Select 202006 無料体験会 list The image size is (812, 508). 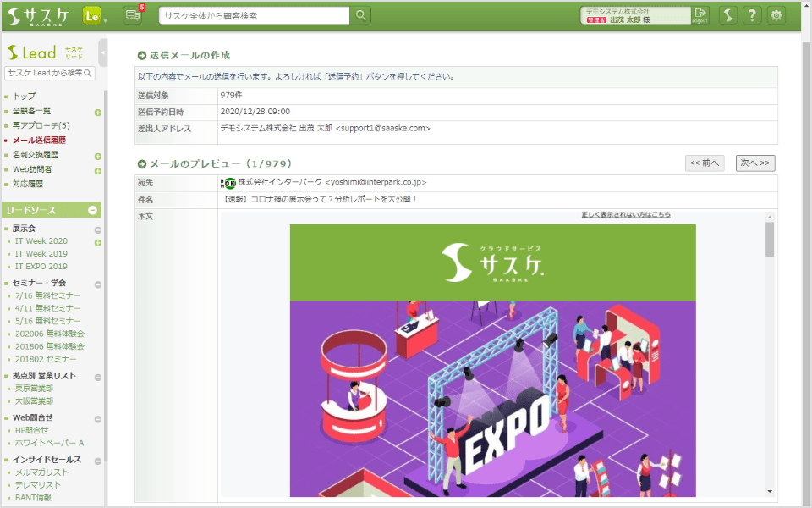pos(50,334)
